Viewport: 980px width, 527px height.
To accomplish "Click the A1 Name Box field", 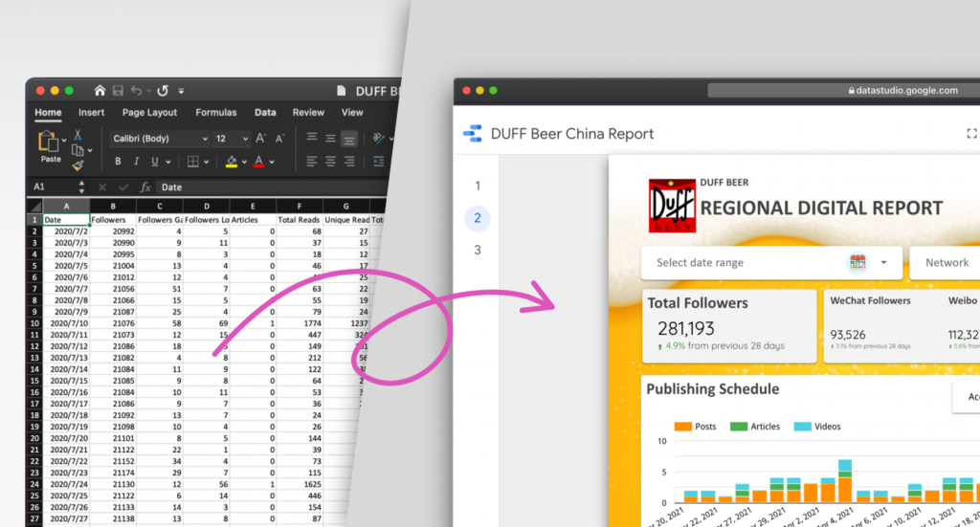I will tap(53, 187).
